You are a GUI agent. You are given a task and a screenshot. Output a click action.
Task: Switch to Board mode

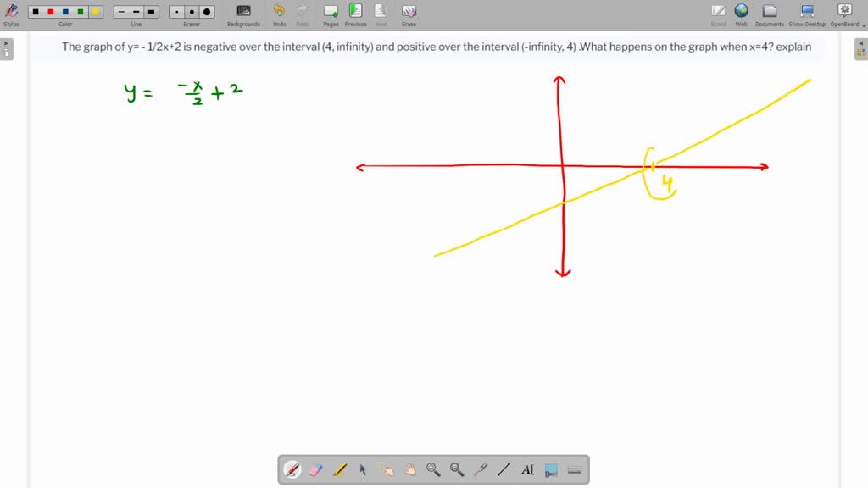click(718, 15)
